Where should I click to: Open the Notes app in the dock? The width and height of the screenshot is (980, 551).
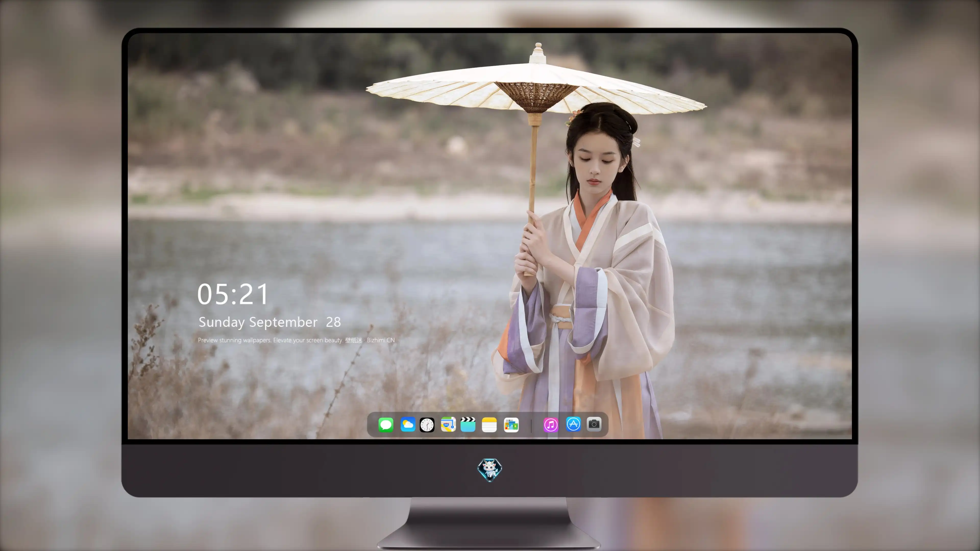[x=489, y=425]
